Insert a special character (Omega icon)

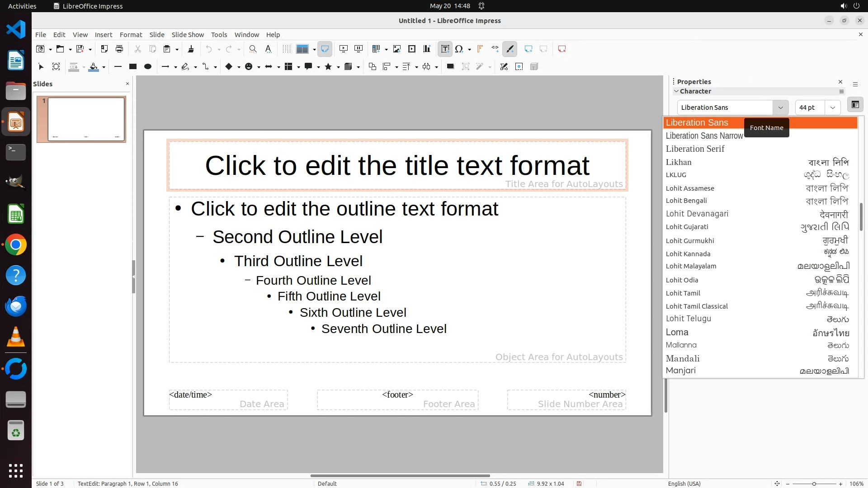tap(459, 49)
